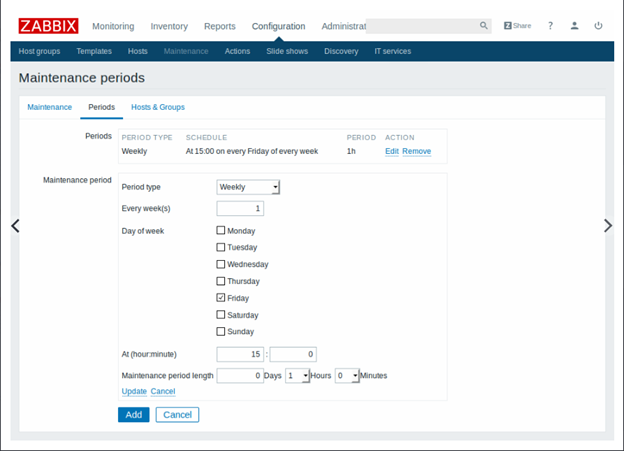Image resolution: width=624 pixels, height=451 pixels.
Task: Uncheck the Friday checkbox
Action: pos(220,298)
